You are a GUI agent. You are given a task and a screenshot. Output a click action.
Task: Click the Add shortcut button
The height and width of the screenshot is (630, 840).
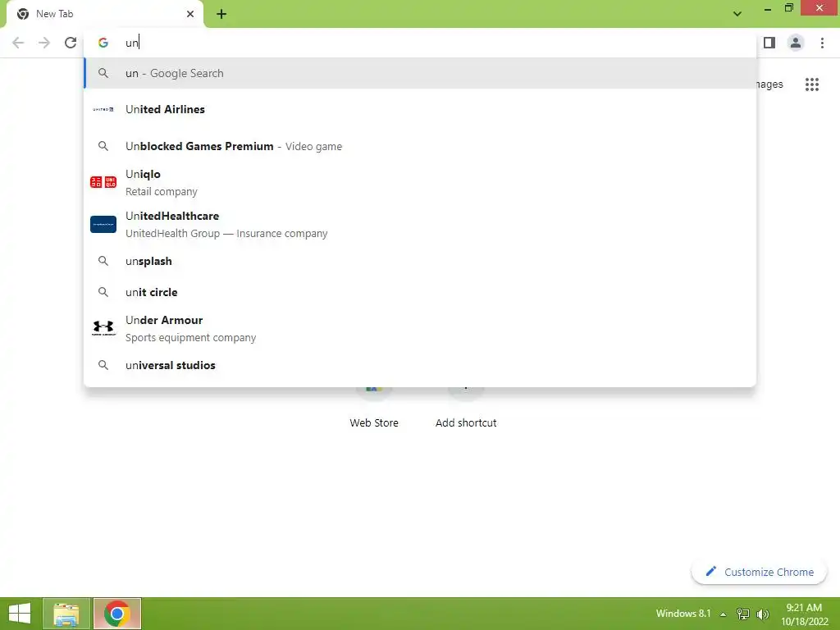click(x=466, y=407)
